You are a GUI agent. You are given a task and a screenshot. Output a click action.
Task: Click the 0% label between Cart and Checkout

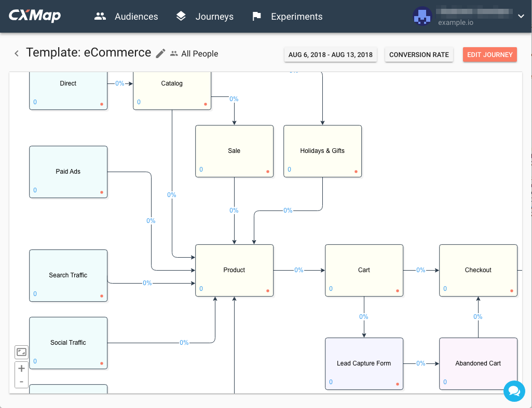click(x=421, y=270)
